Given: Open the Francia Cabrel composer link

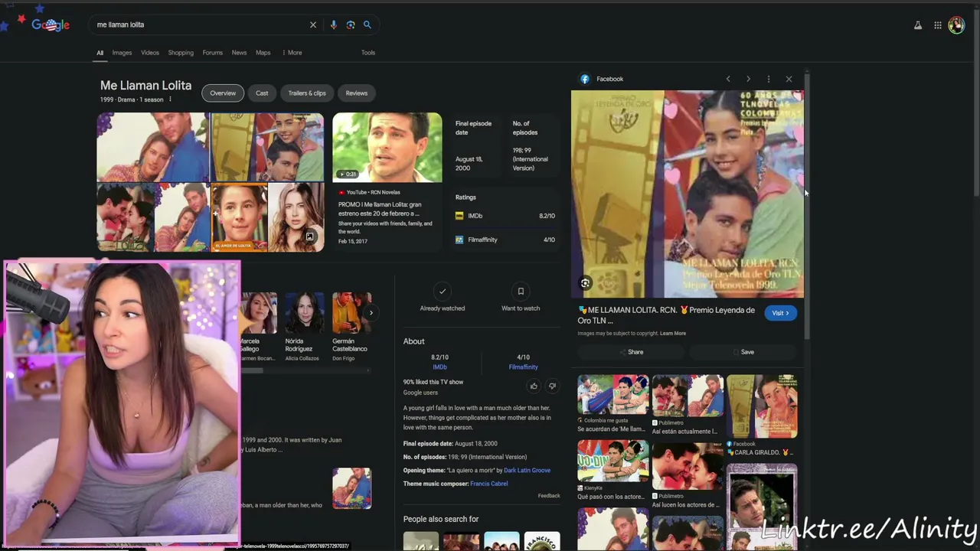Looking at the screenshot, I should (489, 484).
